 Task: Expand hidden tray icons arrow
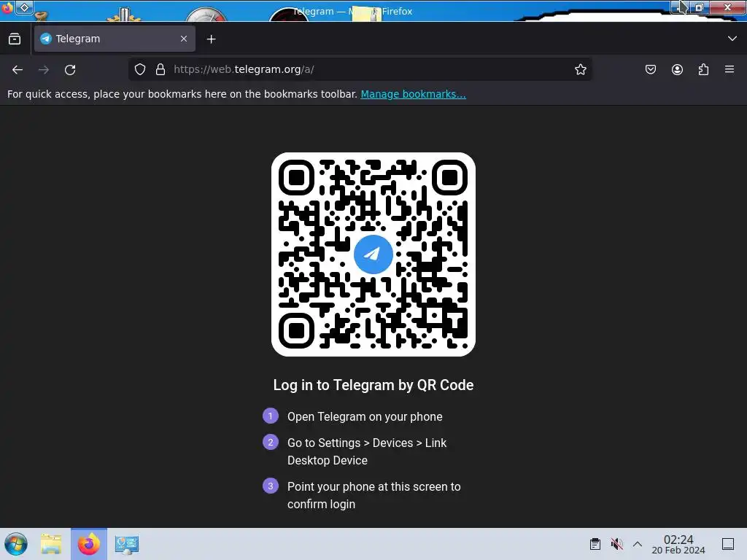[638, 544]
